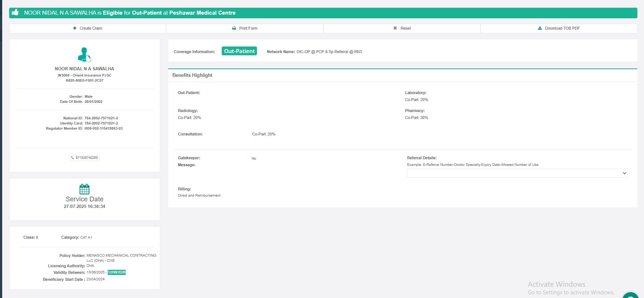Open the Referral Details dropdown
Image resolution: width=644 pixels, height=298 pixels.
click(x=517, y=173)
